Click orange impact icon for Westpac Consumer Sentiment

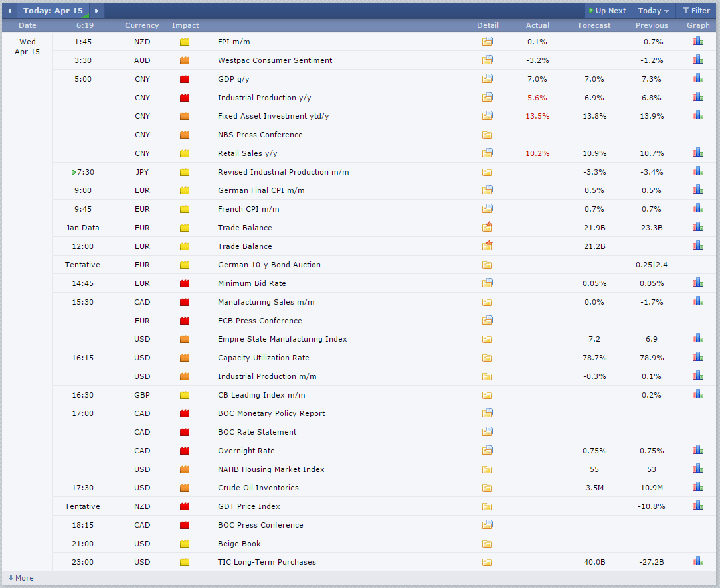pyautogui.click(x=185, y=60)
